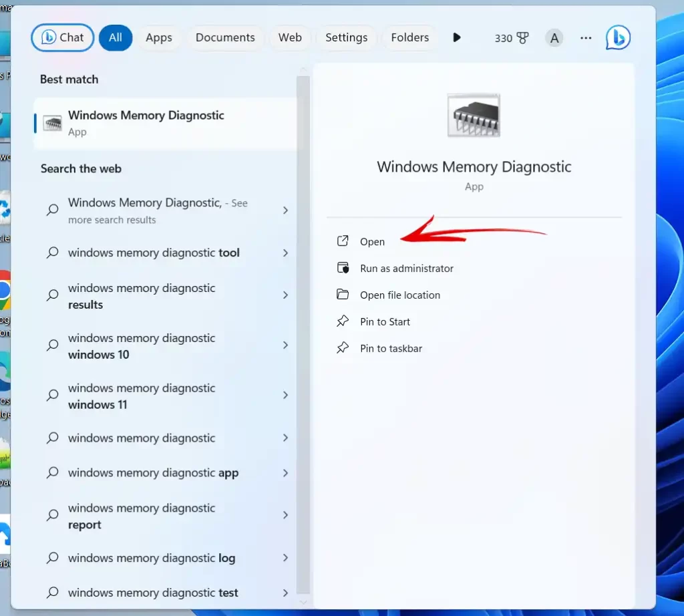Open the 330 rewards points trophy
The image size is (684, 616).
511,38
